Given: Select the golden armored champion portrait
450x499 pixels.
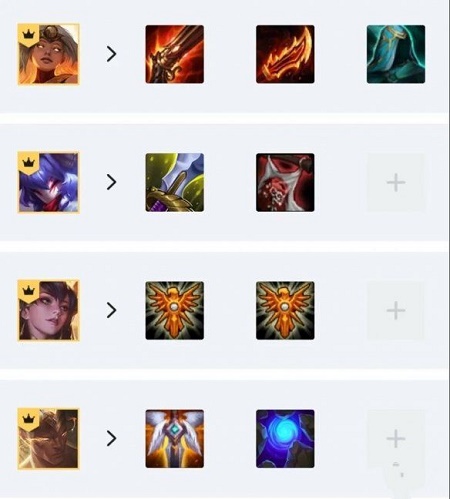Looking at the screenshot, I should click(x=49, y=439).
